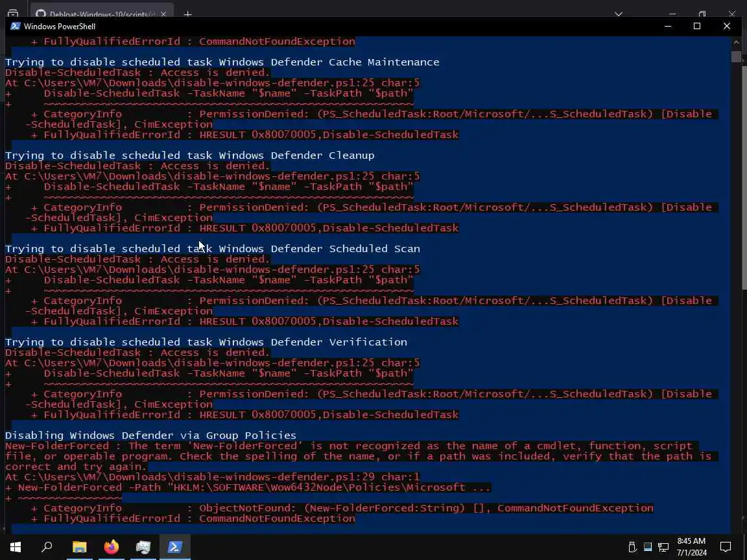The width and height of the screenshot is (747, 560).
Task: Click the '+ New-FolderForced -Path "HKLM:\SOFTWARE' line
Action: point(248,487)
